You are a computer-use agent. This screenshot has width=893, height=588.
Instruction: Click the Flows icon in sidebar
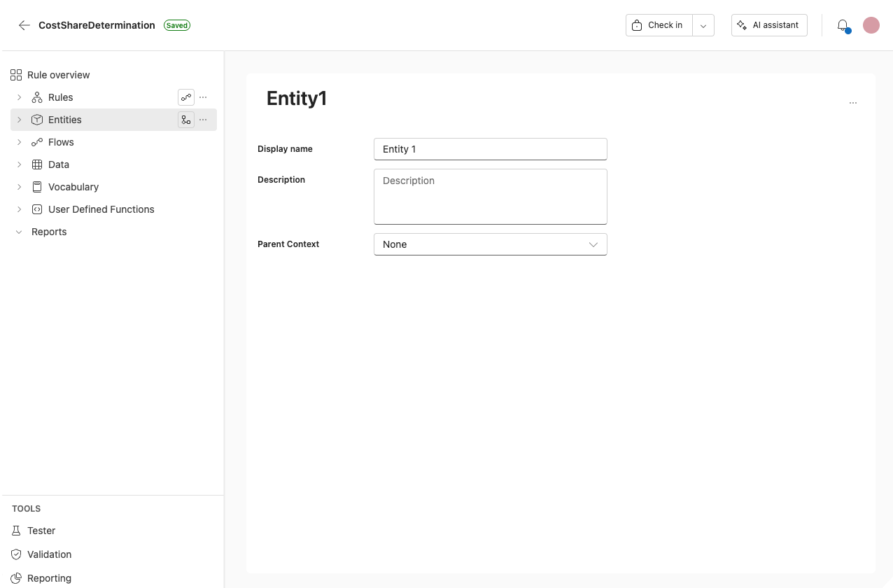point(37,142)
